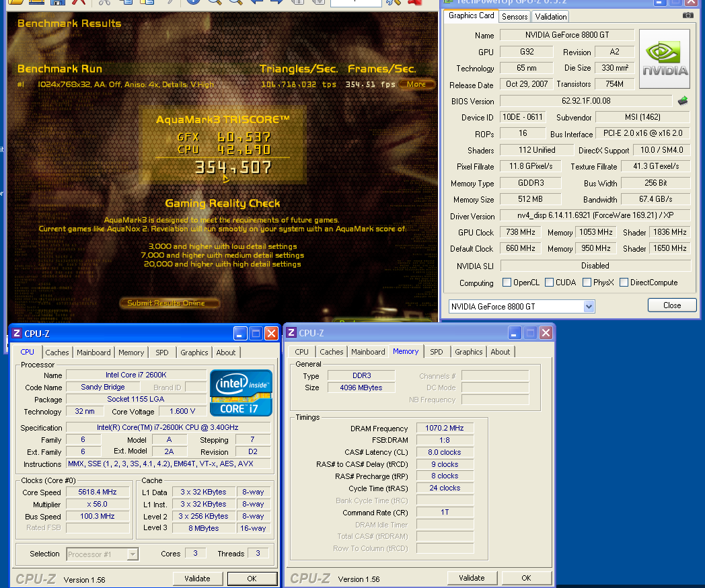705x588 pixels.
Task: Click the camera screenshot icon in GPU-Z
Action: 688,15
